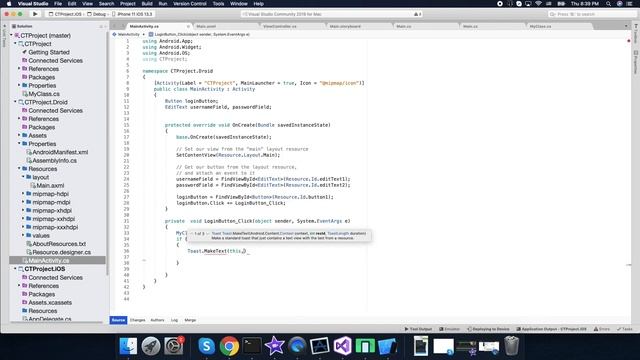This screenshot has height=360, width=640.
Task: Run the project with the play button
Action: click(x=35, y=14)
